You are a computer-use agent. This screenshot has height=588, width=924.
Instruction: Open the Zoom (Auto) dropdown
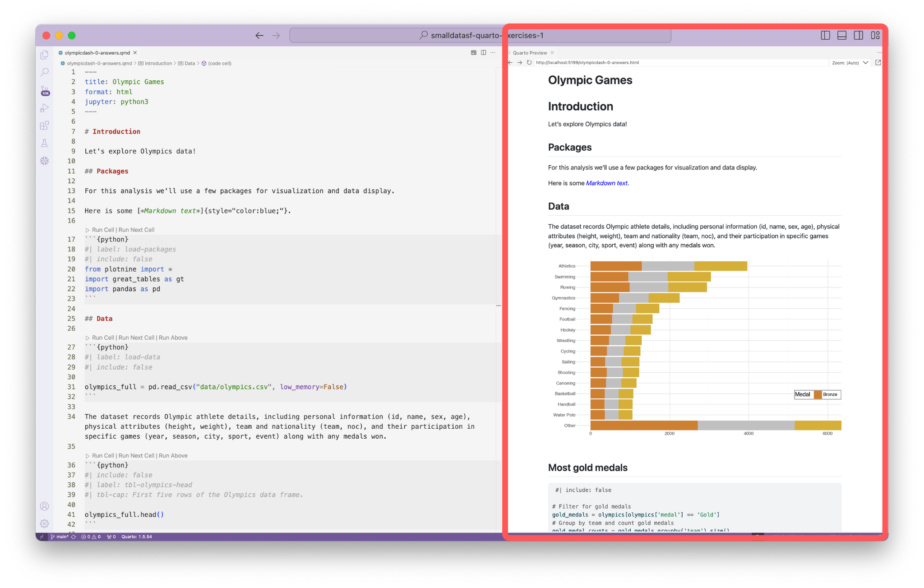[850, 63]
